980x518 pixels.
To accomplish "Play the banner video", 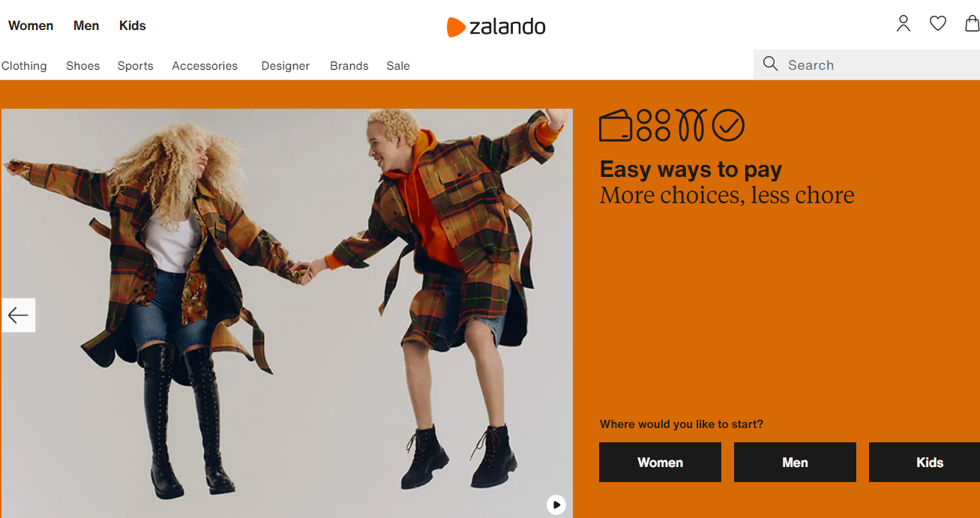I will point(556,505).
